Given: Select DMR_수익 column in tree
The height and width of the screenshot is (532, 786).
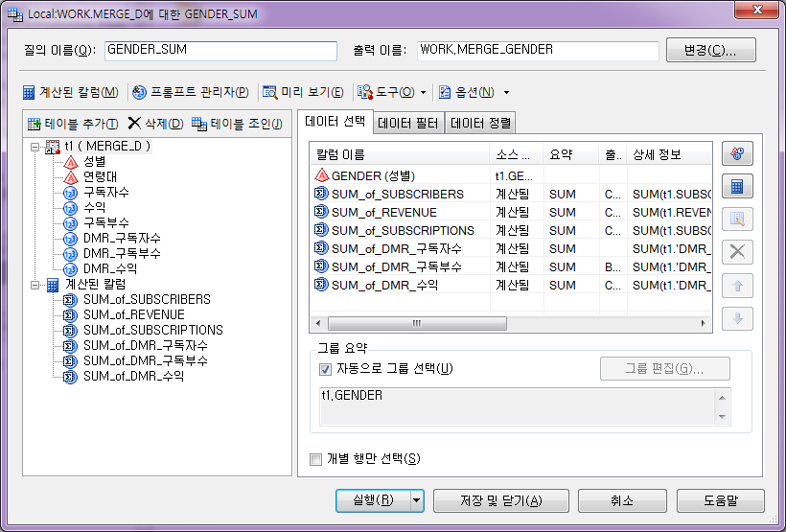Looking at the screenshot, I should tap(110, 268).
